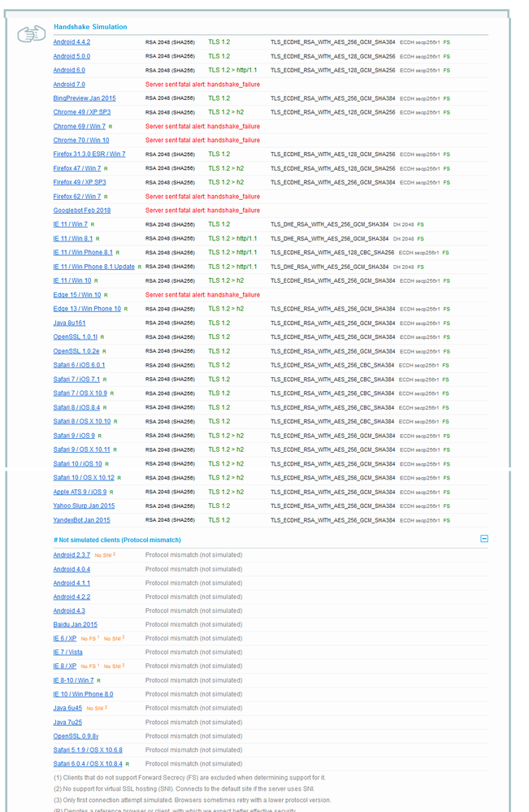529x812 pixels.
Task: Open the IE 10 / Win Phone 8.0 link
Action: click(x=83, y=694)
